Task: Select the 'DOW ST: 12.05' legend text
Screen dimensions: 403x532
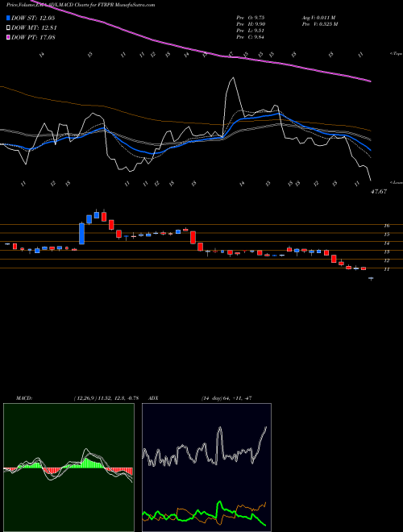Action: point(33,18)
